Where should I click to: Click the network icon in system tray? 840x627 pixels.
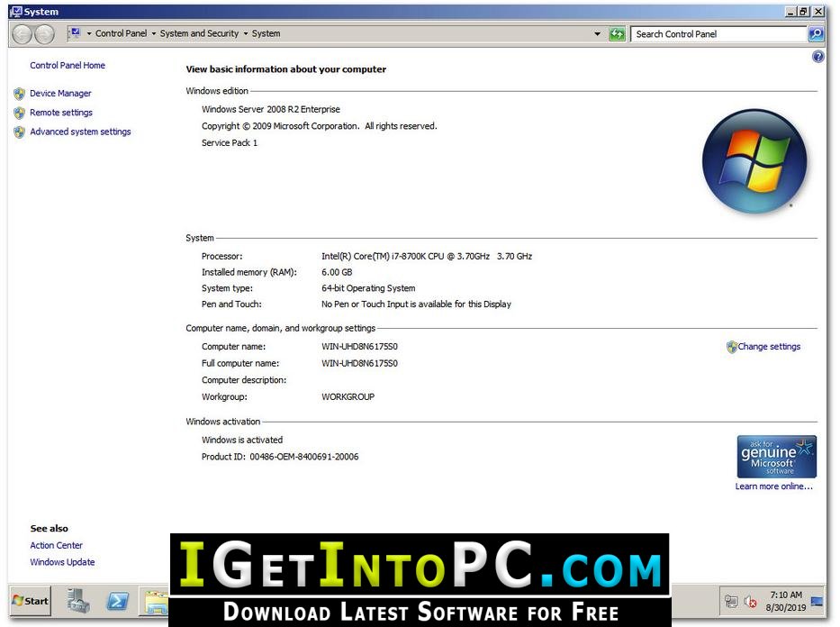click(731, 601)
